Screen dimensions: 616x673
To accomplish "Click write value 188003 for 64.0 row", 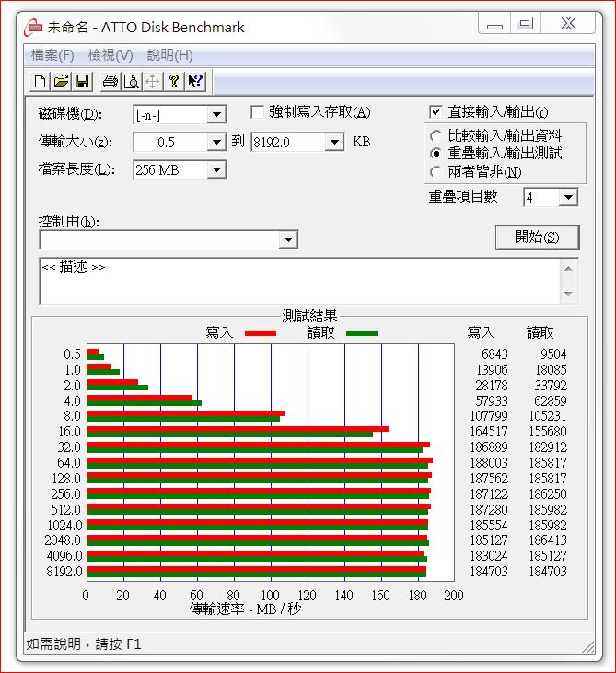I will pos(489,463).
